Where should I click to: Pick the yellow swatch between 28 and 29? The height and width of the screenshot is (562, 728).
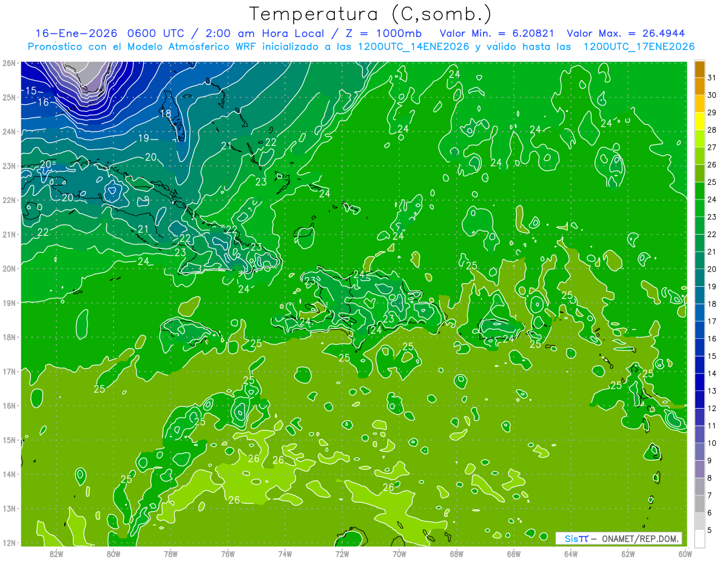pyautogui.click(x=699, y=121)
